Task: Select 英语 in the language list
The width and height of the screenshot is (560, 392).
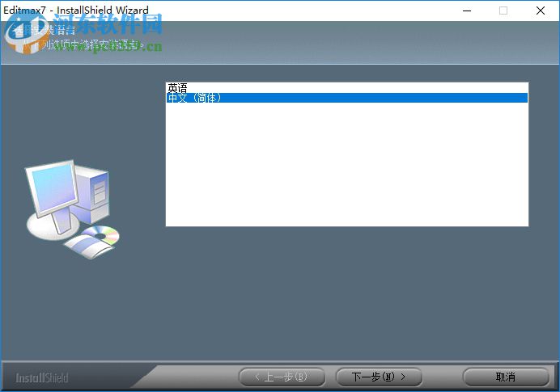Action: coord(346,88)
